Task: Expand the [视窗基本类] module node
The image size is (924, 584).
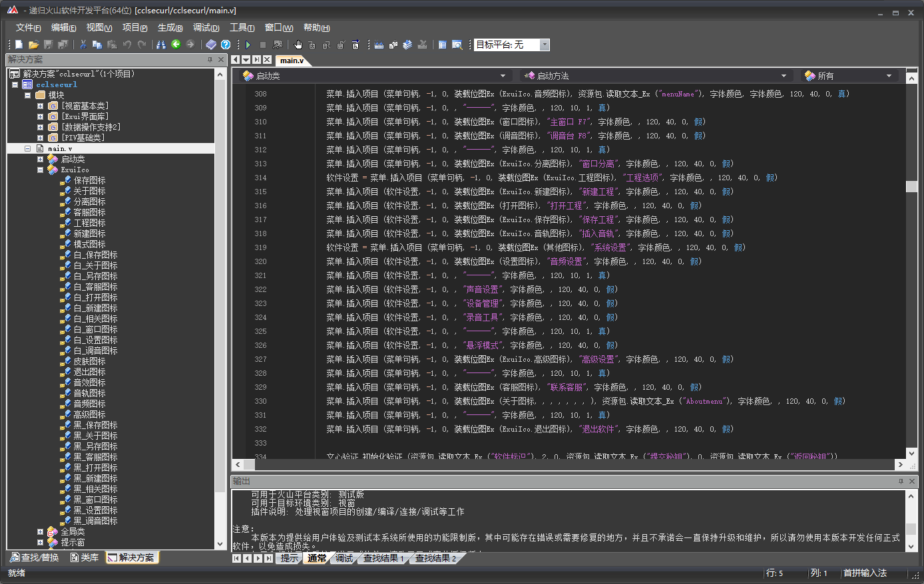Action: tap(40, 106)
